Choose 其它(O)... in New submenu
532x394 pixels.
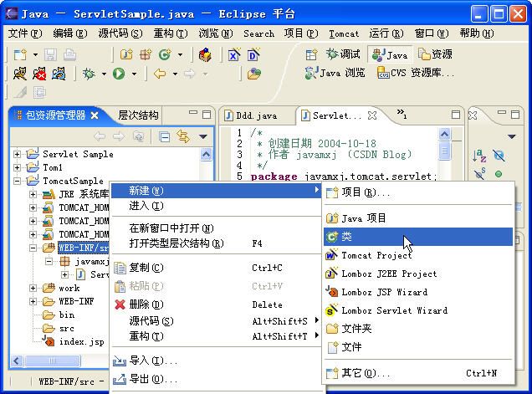point(418,373)
